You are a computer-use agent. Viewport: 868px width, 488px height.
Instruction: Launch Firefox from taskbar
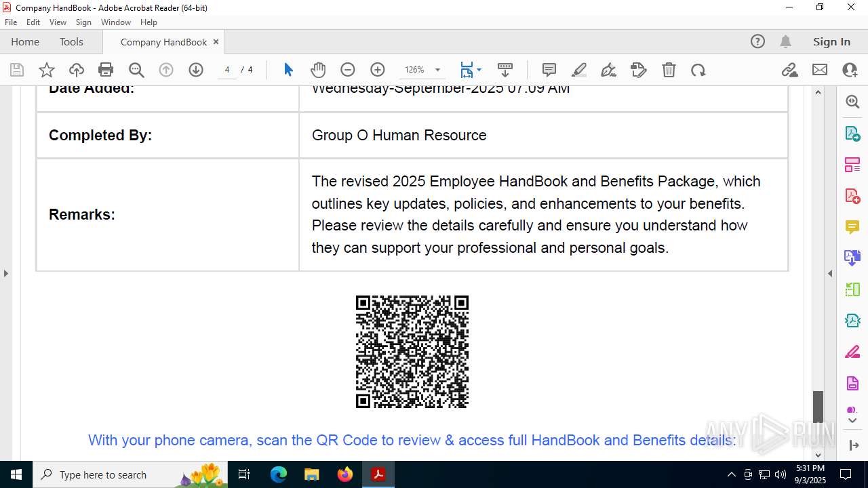click(x=345, y=474)
